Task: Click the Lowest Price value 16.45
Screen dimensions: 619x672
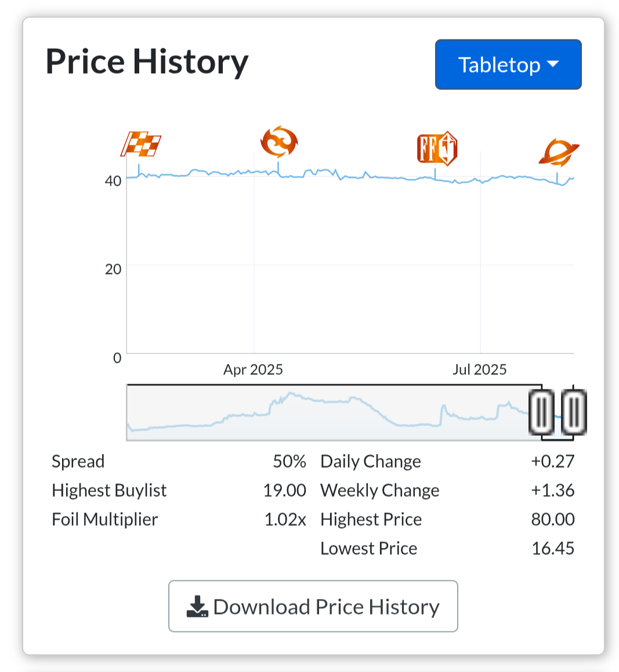Action: click(553, 548)
